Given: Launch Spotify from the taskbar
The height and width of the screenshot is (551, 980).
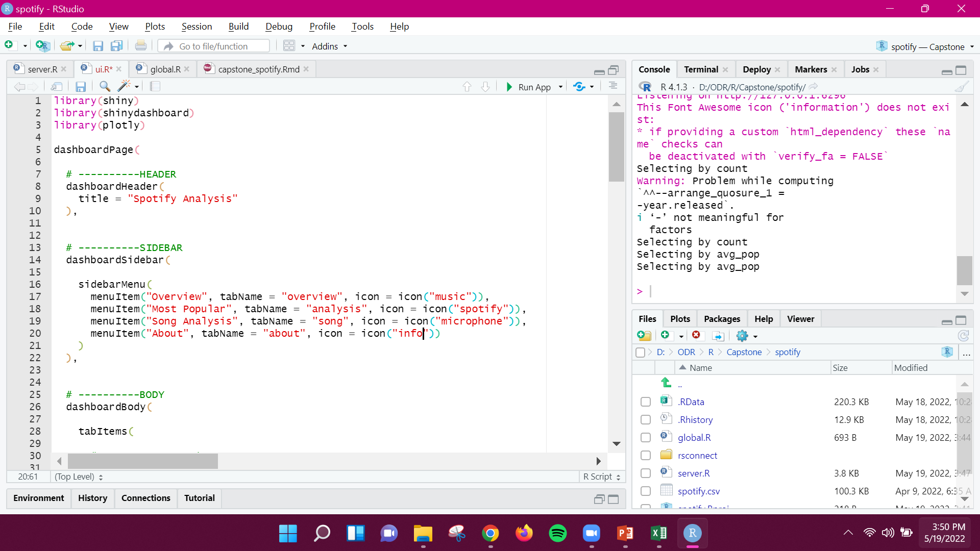Looking at the screenshot, I should [558, 533].
